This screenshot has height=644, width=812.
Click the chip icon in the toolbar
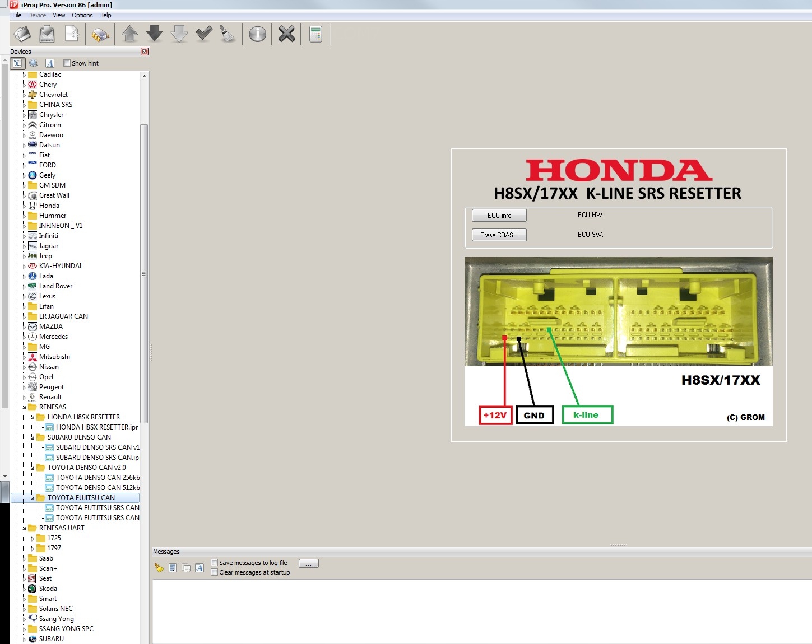click(100, 35)
